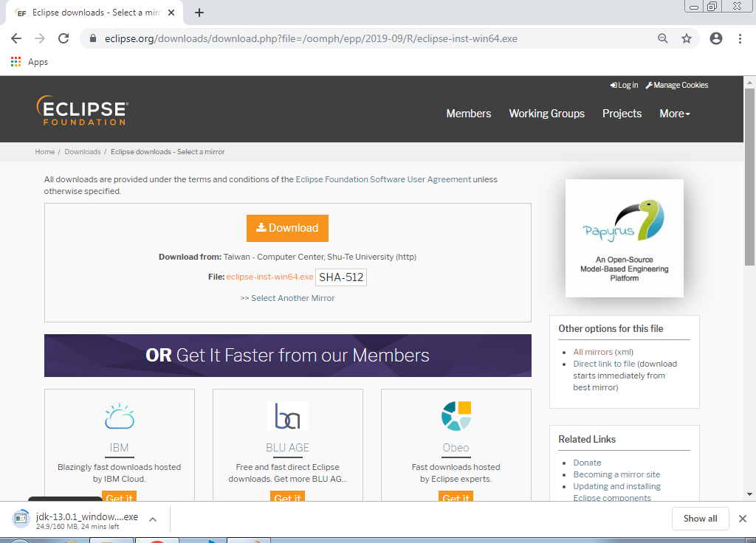Click the IBM member name link
The width and height of the screenshot is (756, 543).
tap(119, 448)
